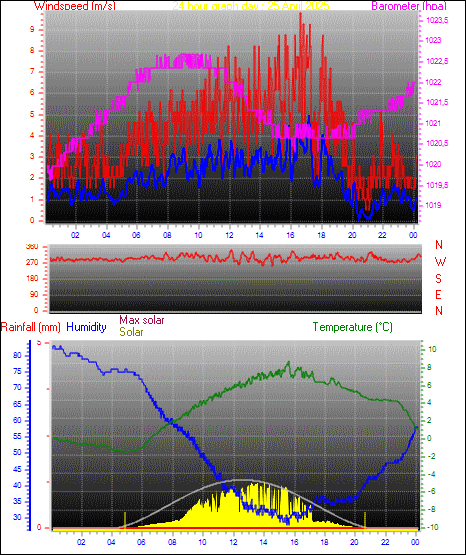Click the E compass letter
Screen dimensions: 466x555
(438, 295)
